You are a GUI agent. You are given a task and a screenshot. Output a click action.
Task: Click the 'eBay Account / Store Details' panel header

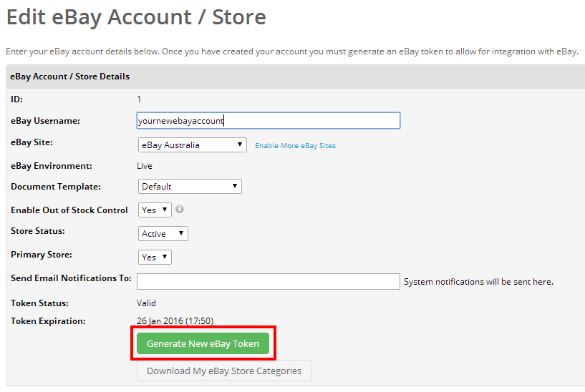[296, 77]
